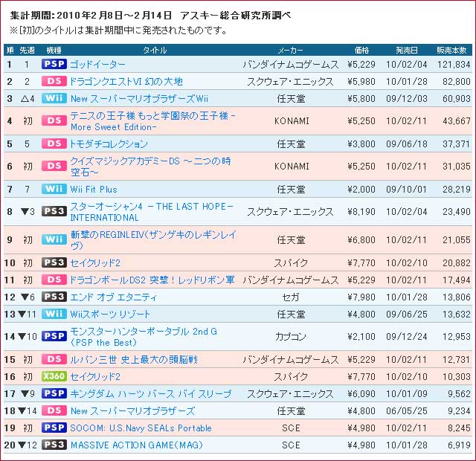The width and height of the screenshot is (476, 461).
Task: Click the メーカー column header
Action: coord(291,50)
